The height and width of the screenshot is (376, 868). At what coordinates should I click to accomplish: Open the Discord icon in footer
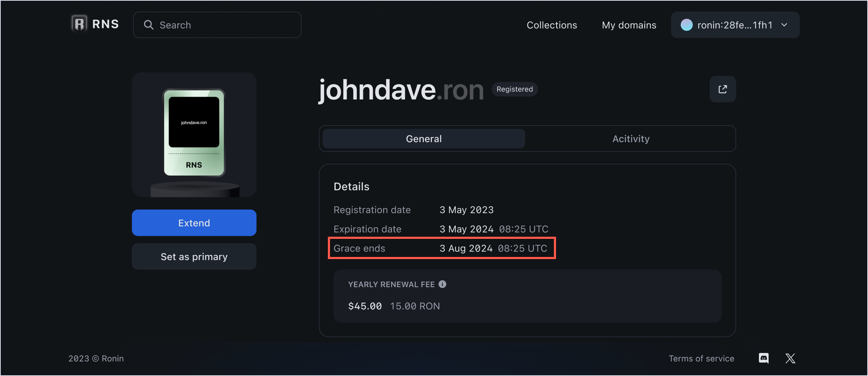pyautogui.click(x=764, y=358)
